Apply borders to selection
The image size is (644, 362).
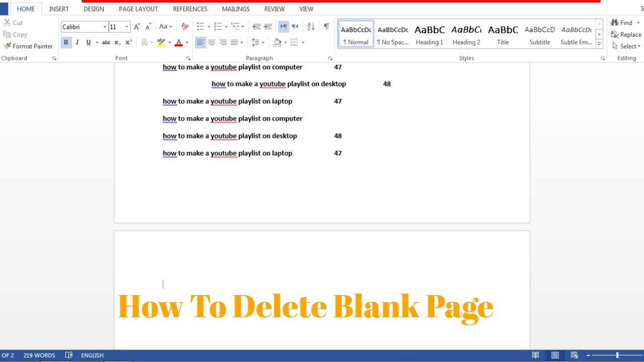tap(294, 43)
